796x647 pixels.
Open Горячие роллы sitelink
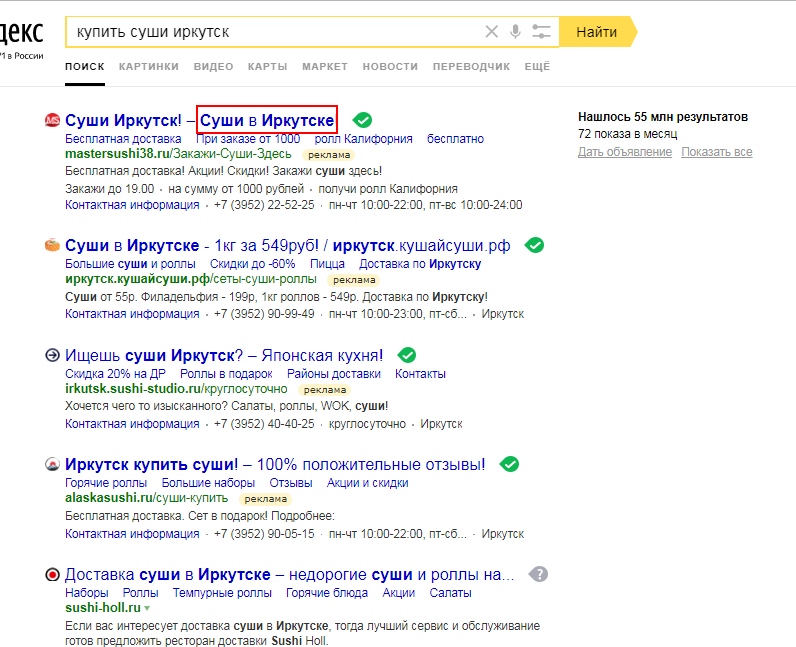click(x=106, y=482)
